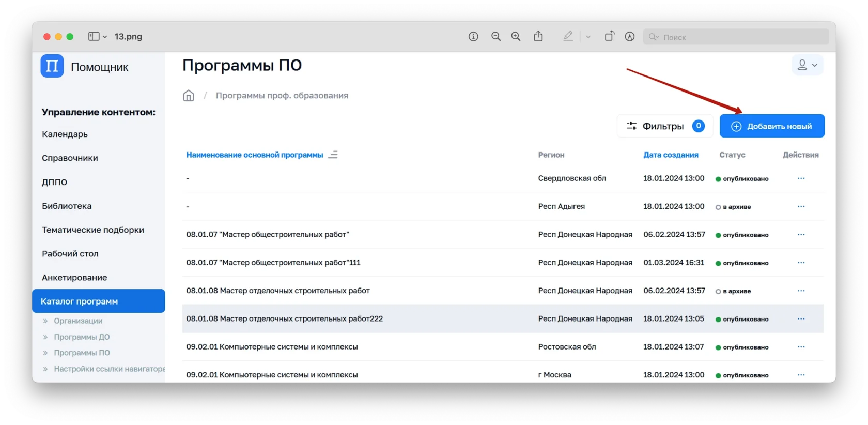The image size is (868, 425).
Task: Open actions menu for Свердловская обл row
Action: click(x=801, y=178)
